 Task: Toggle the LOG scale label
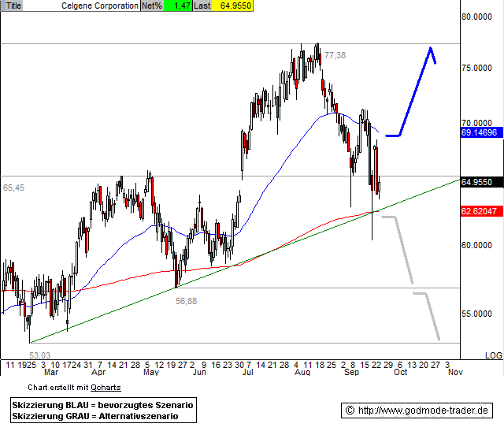(493, 355)
